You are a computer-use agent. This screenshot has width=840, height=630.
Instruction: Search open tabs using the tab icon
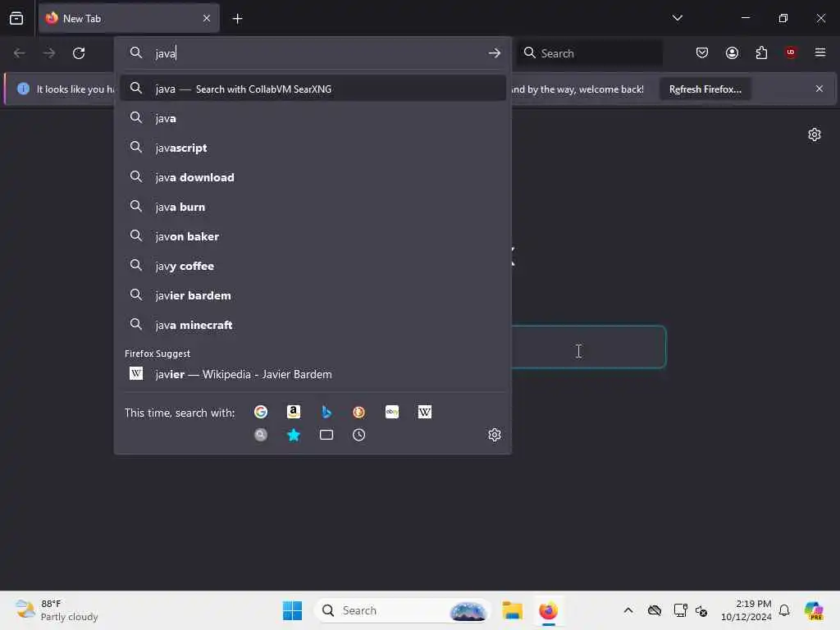[326, 435]
